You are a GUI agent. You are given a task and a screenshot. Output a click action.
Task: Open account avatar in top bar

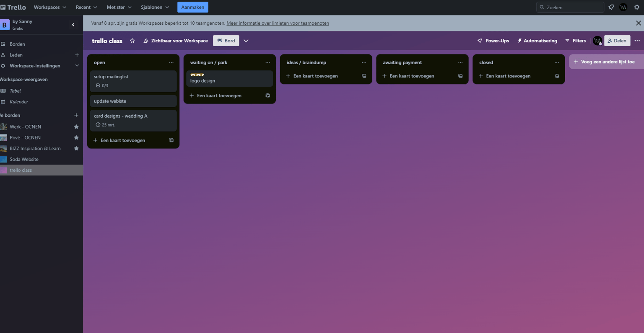(x=623, y=7)
